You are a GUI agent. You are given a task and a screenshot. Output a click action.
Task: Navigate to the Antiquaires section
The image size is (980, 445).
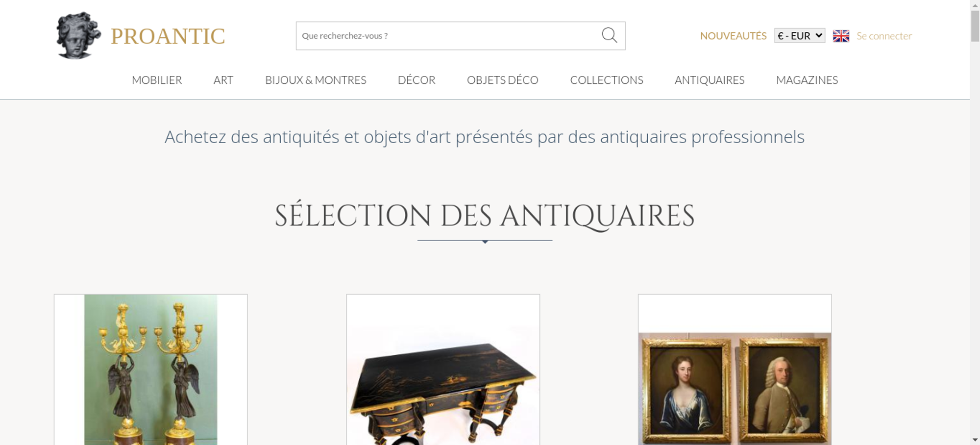[x=710, y=80]
